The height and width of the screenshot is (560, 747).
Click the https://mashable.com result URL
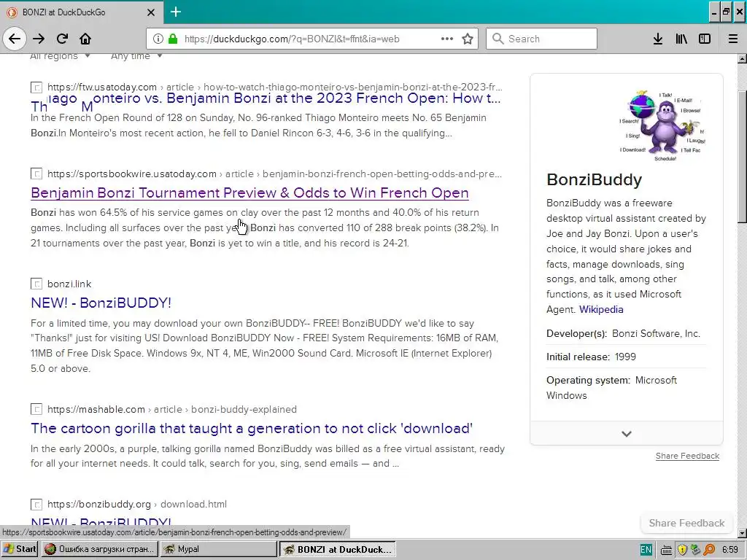pos(172,410)
